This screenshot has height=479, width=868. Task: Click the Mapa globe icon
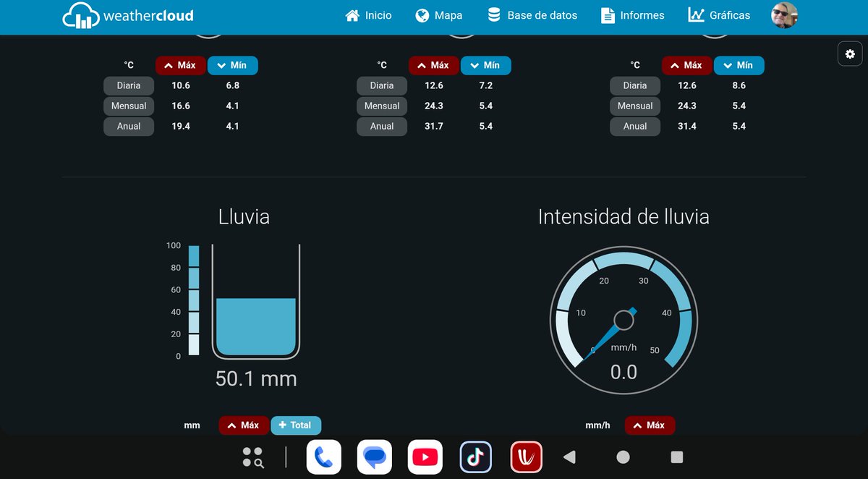point(422,15)
